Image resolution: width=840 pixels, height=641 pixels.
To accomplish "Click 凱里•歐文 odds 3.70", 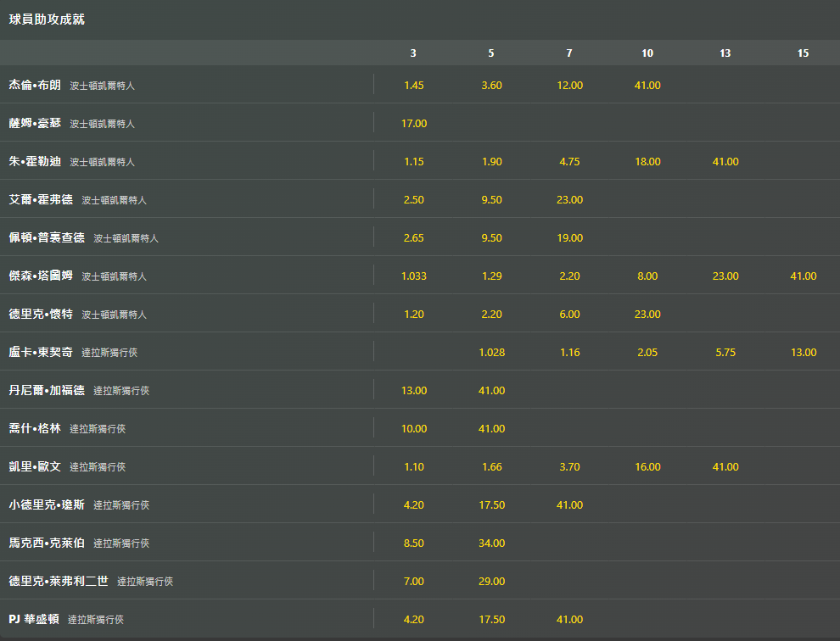I will (x=569, y=466).
